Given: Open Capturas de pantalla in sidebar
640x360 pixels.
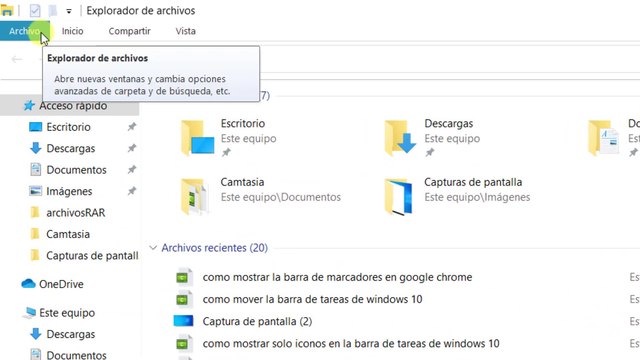Looking at the screenshot, I should [92, 256].
